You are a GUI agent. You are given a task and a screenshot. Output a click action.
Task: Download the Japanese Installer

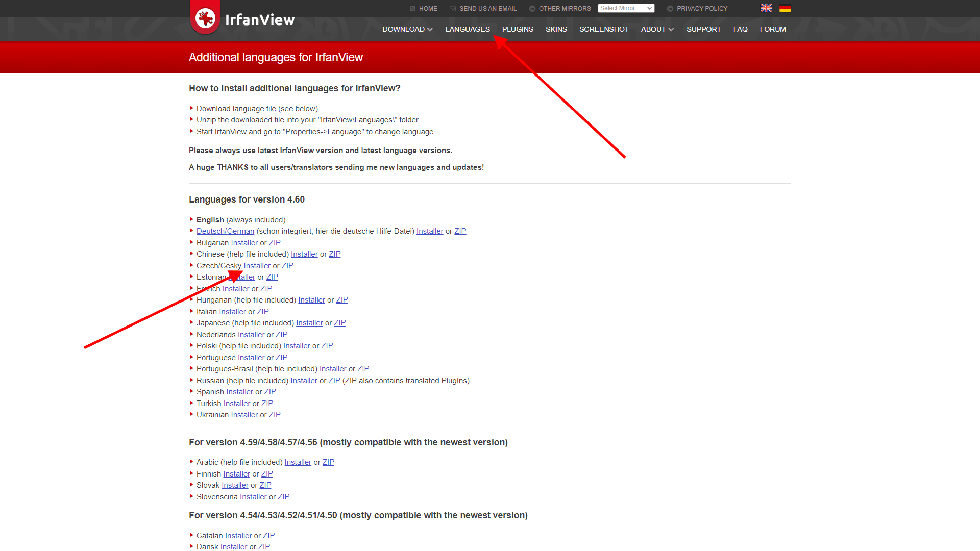click(309, 323)
